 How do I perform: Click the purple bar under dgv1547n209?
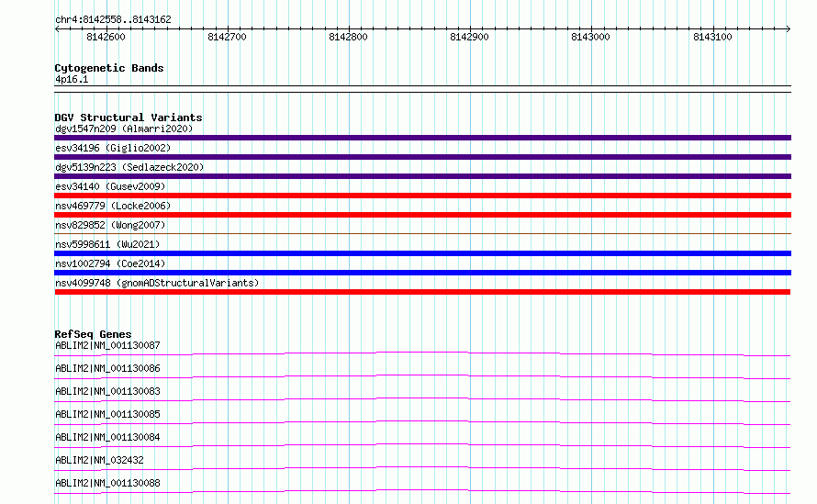coord(422,138)
